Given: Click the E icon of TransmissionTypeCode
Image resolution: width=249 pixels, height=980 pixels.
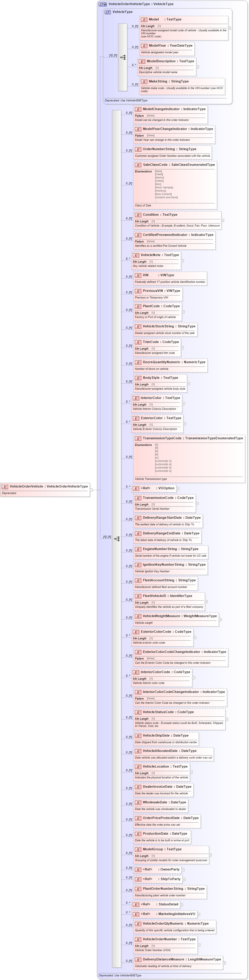Looking at the screenshot, I should click(138, 438).
